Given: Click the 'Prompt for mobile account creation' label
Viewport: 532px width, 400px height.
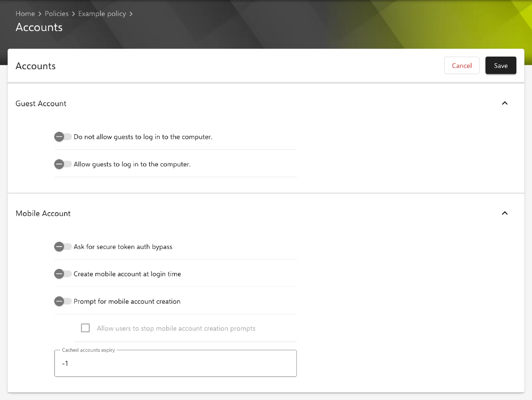Looking at the screenshot, I should [127, 301].
